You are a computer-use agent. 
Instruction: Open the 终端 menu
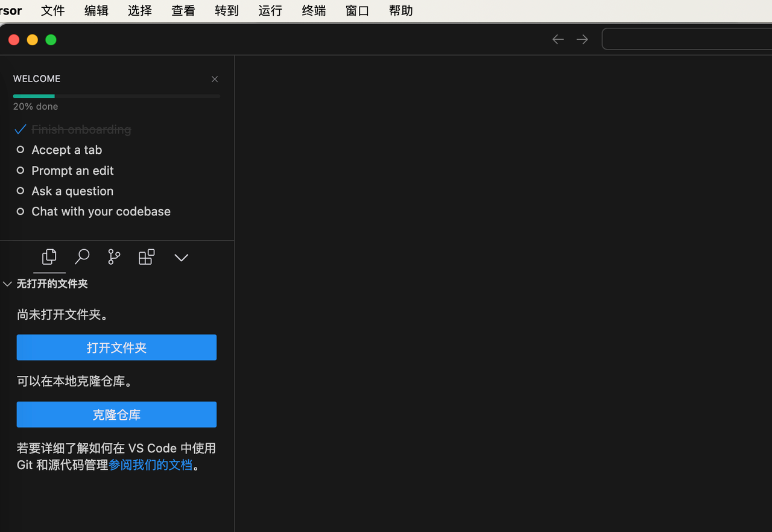(314, 10)
